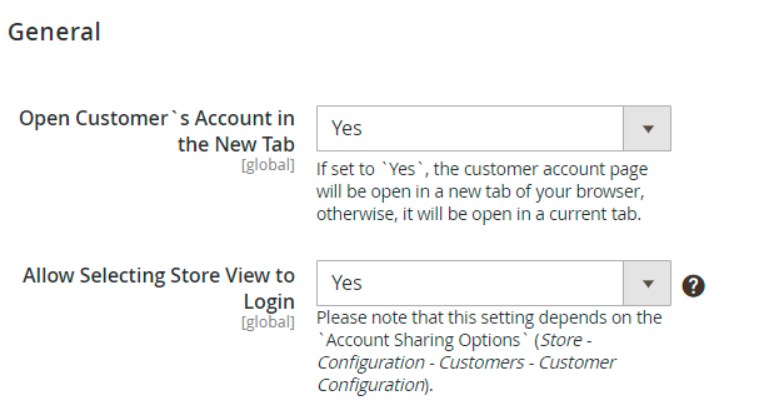Click the note starting with 'Please note'
Screen dimensions: 761x405
point(488,318)
